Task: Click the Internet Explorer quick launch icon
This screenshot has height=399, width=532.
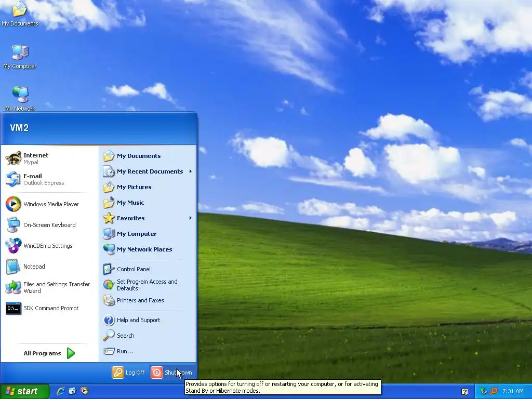Action: [61, 391]
